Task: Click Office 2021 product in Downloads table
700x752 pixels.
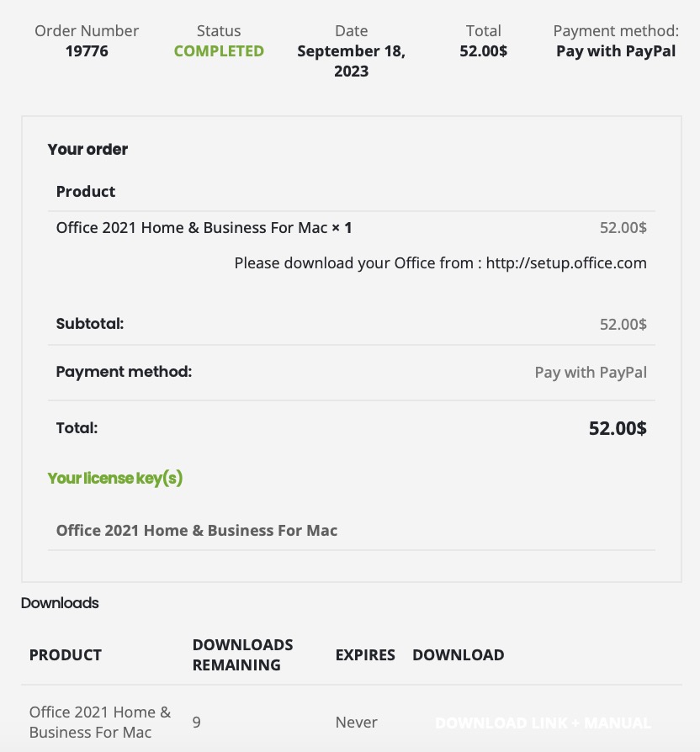Action: 99,723
